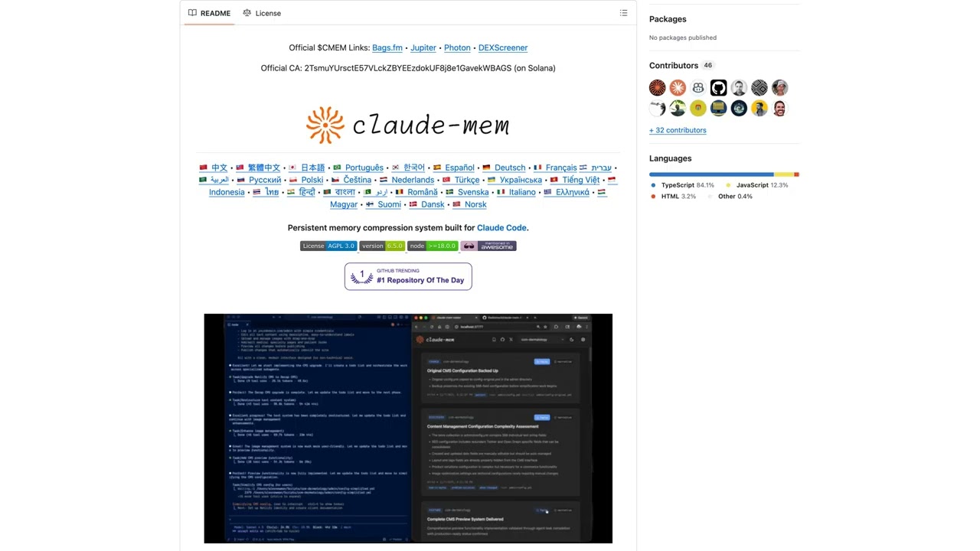Open the Dansk translation link
This screenshot has height=551, width=980.
coord(427,204)
